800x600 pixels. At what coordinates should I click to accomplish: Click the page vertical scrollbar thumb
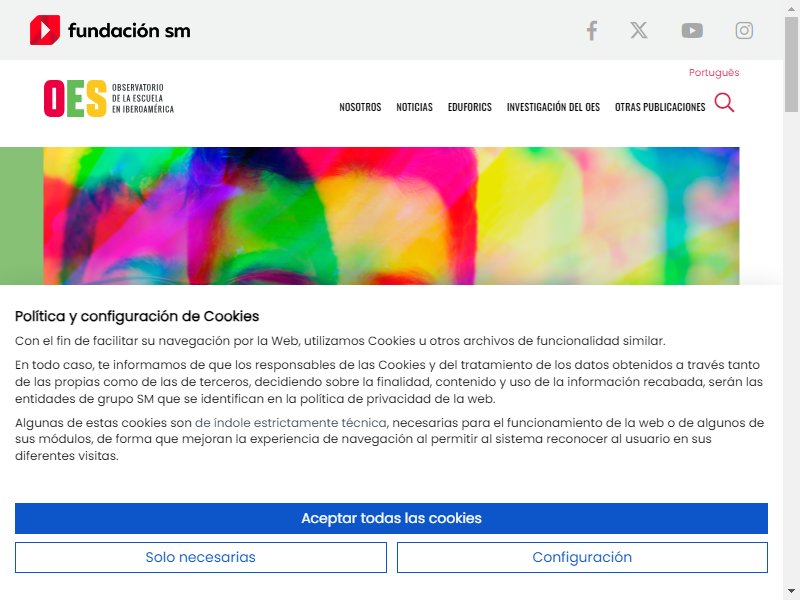click(x=791, y=64)
